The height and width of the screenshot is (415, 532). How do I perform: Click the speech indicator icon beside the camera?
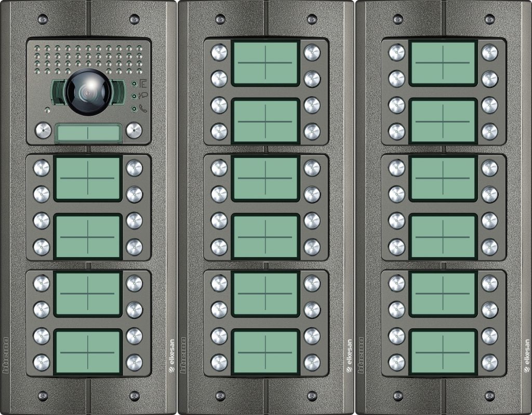[143, 96]
